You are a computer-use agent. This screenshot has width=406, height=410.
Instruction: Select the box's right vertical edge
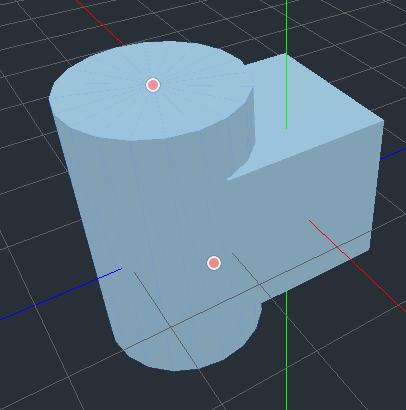point(377,185)
